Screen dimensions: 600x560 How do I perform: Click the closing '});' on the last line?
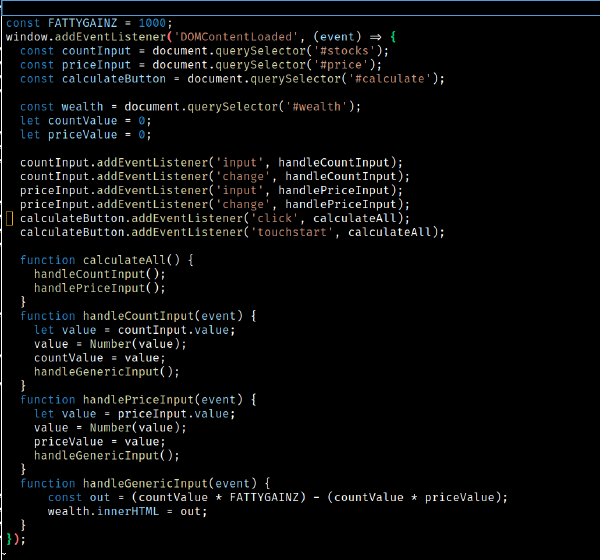click(x=16, y=539)
